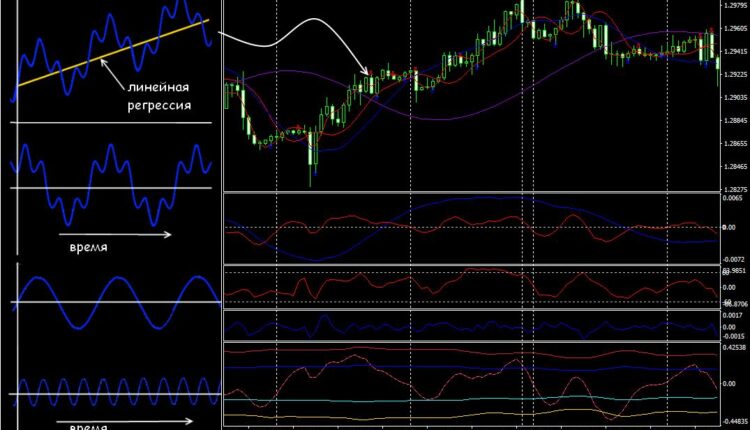Click the 83.9851 indicator scale value
The image size is (750, 430).
click(x=734, y=271)
